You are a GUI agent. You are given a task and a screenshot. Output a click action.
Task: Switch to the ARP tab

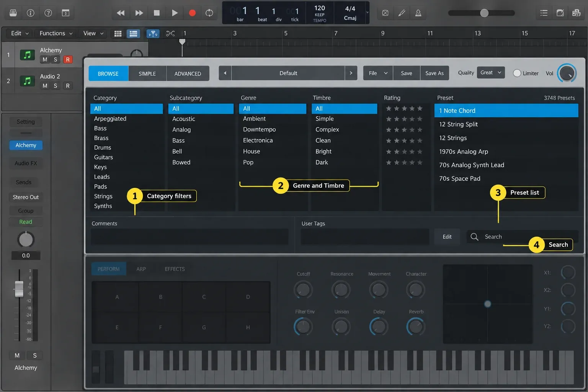tap(141, 269)
